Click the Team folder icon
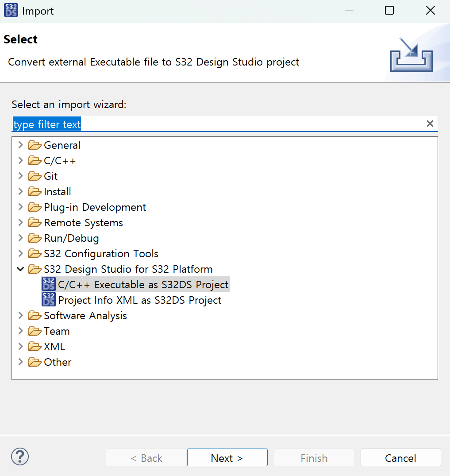Viewport: 450px width, 476px height. tap(35, 331)
